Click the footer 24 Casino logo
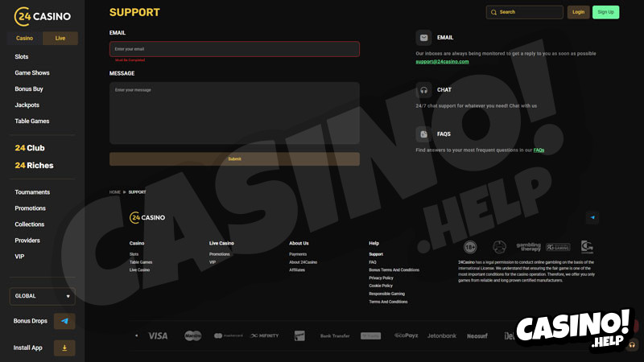The width and height of the screenshot is (644, 362). (147, 217)
